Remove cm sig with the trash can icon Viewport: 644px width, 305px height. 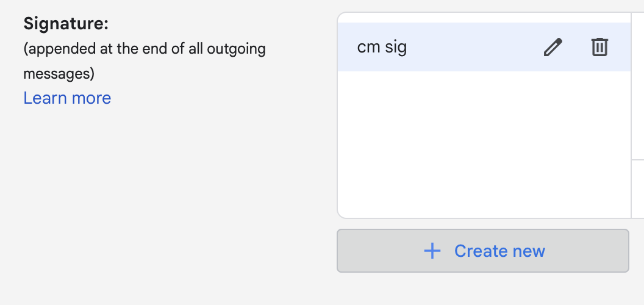pyautogui.click(x=599, y=47)
